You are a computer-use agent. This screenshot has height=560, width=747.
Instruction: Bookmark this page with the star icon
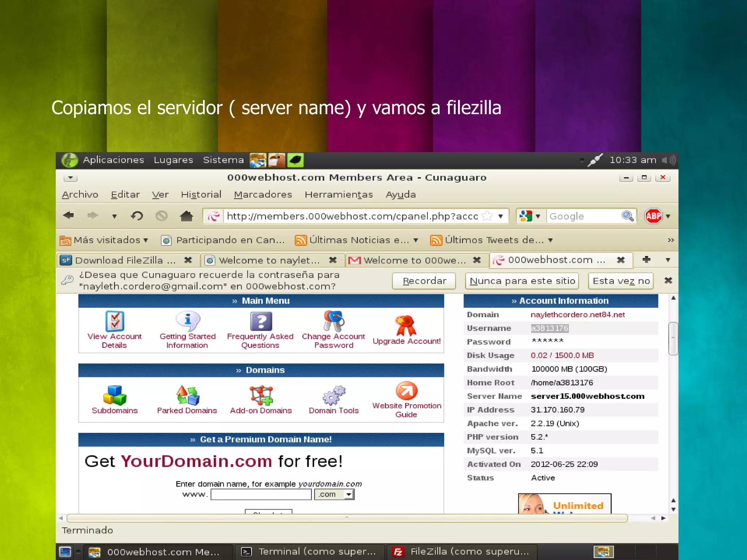pos(487,216)
